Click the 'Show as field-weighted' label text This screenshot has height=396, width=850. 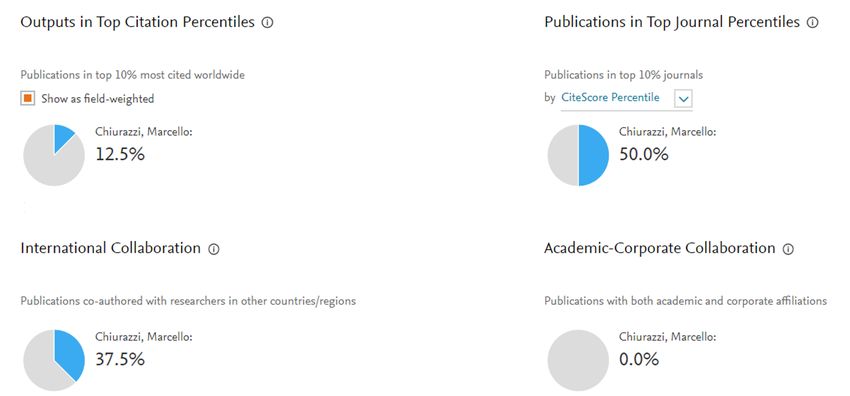[x=98, y=99]
